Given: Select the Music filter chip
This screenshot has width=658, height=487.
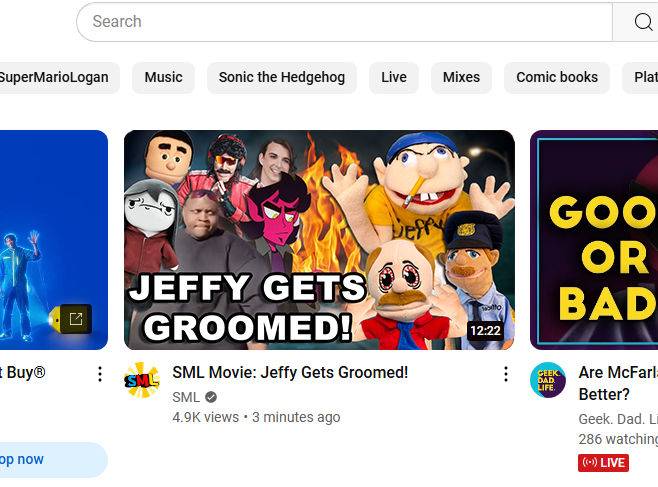Looking at the screenshot, I should 163,78.
